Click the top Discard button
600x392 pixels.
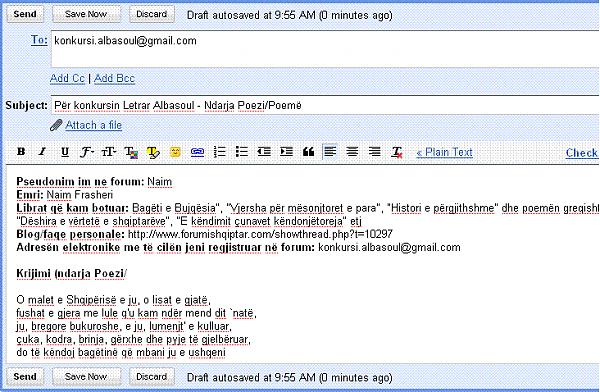(152, 14)
